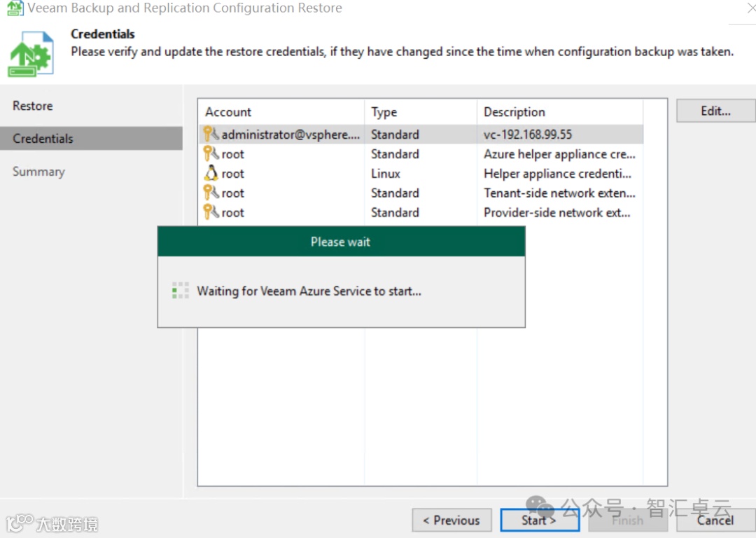Image resolution: width=756 pixels, height=538 pixels.
Task: Select the Restore step in the sidebar
Action: (33, 106)
